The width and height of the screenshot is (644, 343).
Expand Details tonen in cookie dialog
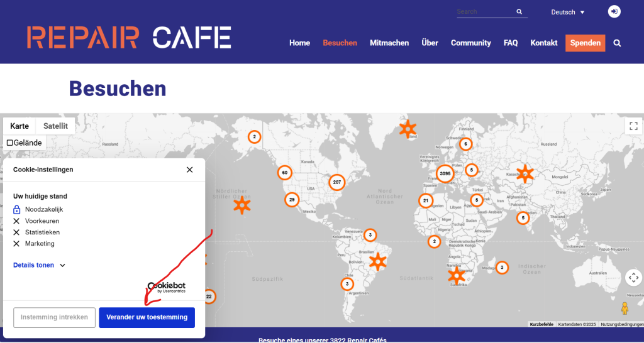[39, 265]
